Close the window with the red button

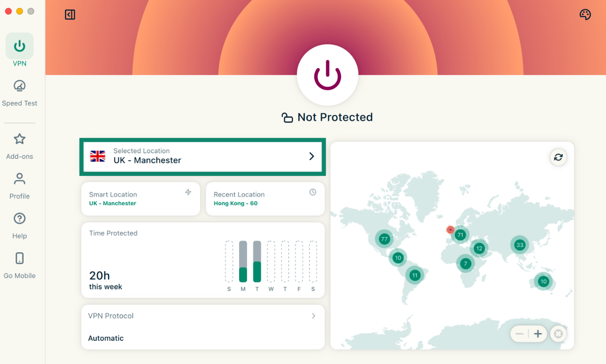pos(9,11)
